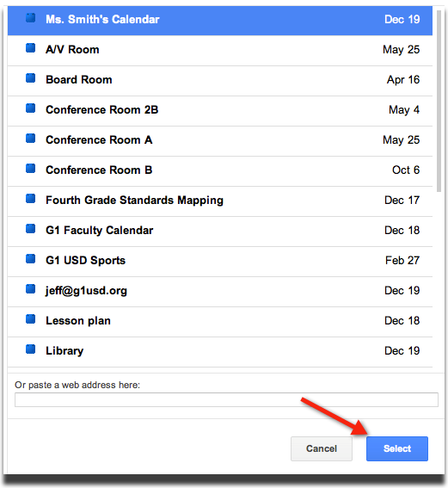Click the calendar icon next to Board Room

pos(30,78)
